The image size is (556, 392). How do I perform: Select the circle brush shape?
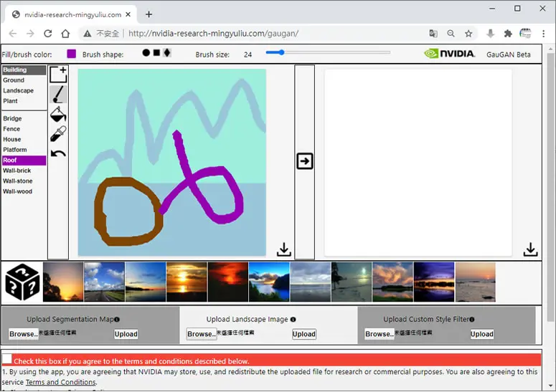146,53
